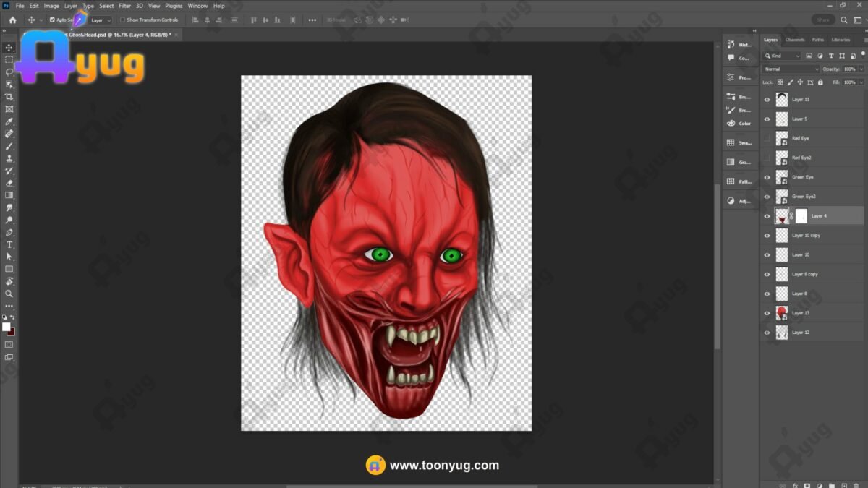Show the Red Eye2 layer
The height and width of the screenshot is (488, 868).
pyautogui.click(x=767, y=158)
